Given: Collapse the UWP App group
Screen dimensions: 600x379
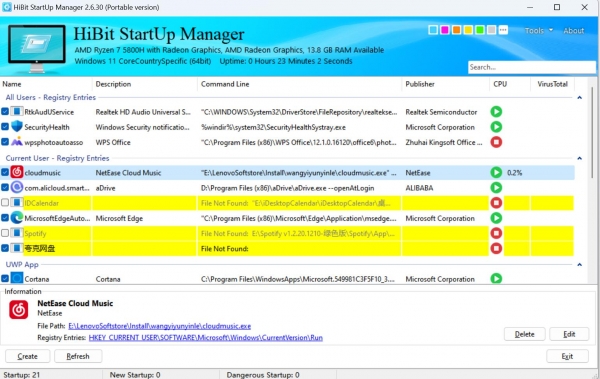Looking at the screenshot, I should 579,265.
